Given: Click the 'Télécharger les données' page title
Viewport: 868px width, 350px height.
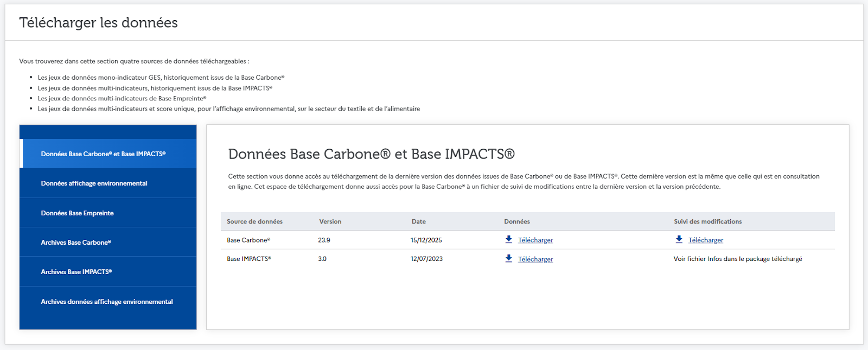Looking at the screenshot, I should click(x=98, y=23).
